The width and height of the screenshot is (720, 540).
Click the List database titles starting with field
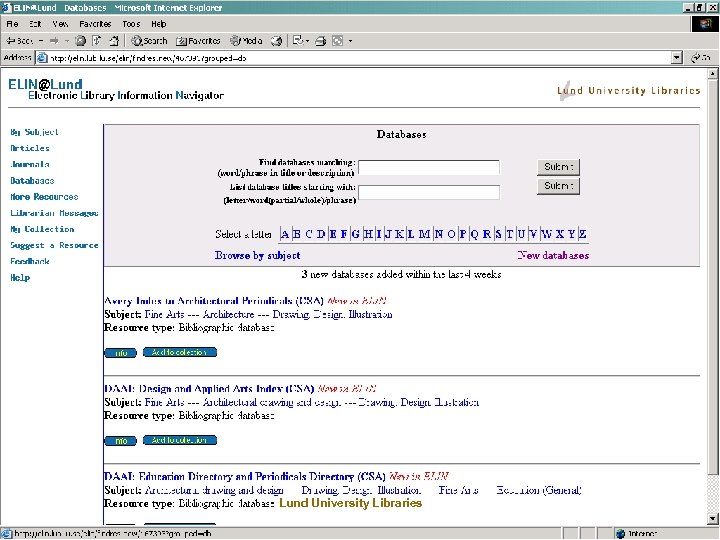[x=429, y=192]
